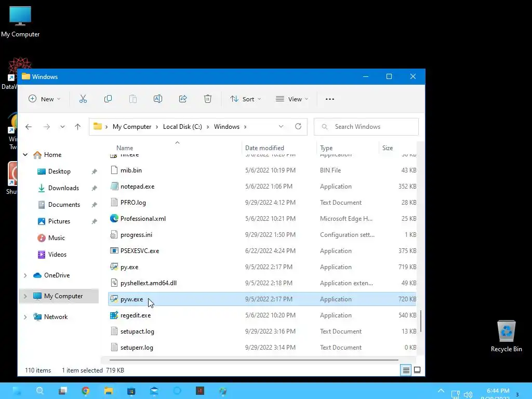
Task: Expand the OneDrive tree node
Action: [25, 275]
